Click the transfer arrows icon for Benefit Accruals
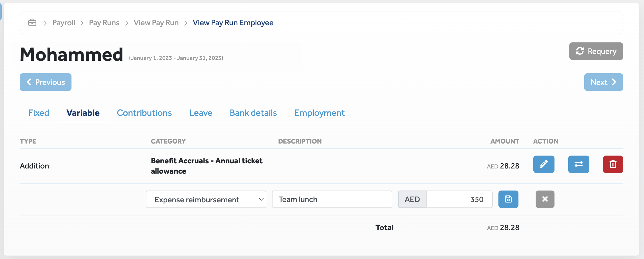Viewport: 644px width, 259px height. tap(579, 164)
